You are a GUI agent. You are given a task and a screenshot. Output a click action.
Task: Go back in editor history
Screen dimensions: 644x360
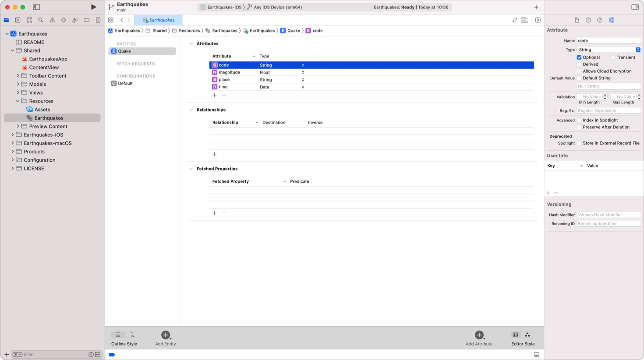click(x=122, y=20)
